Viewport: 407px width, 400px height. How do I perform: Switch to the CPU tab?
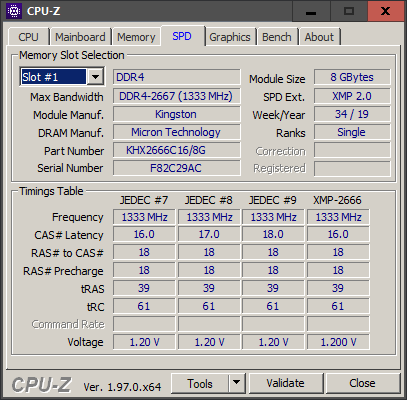coord(28,37)
